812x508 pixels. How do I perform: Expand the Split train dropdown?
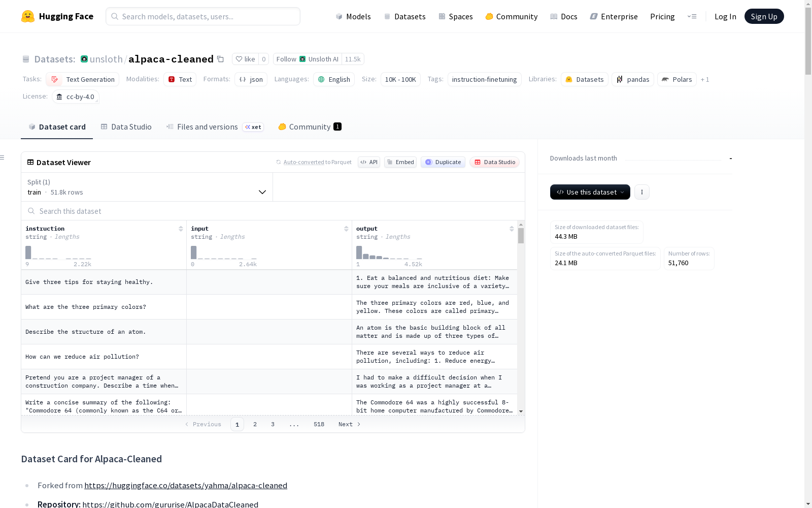[147, 187]
